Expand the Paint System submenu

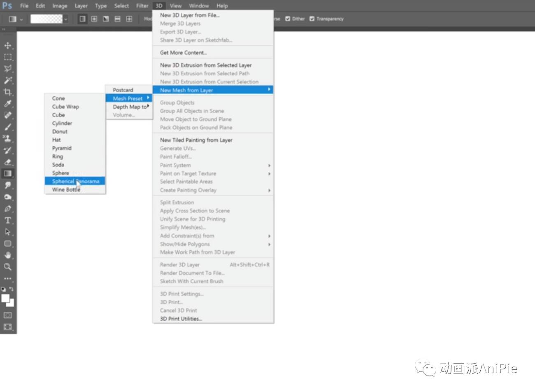click(x=213, y=165)
